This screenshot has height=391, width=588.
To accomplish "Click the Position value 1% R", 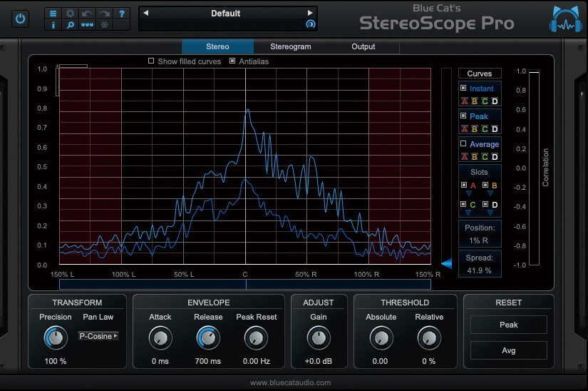I will [479, 240].
